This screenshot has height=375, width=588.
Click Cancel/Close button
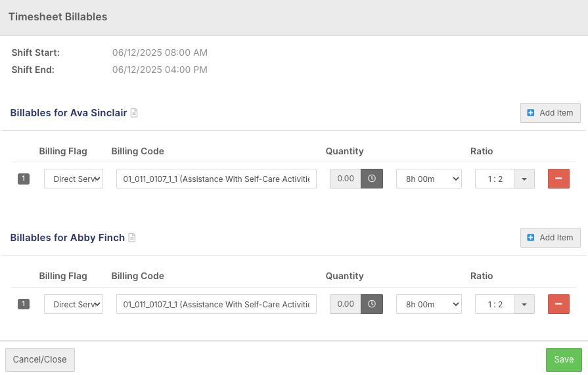pyautogui.click(x=40, y=359)
